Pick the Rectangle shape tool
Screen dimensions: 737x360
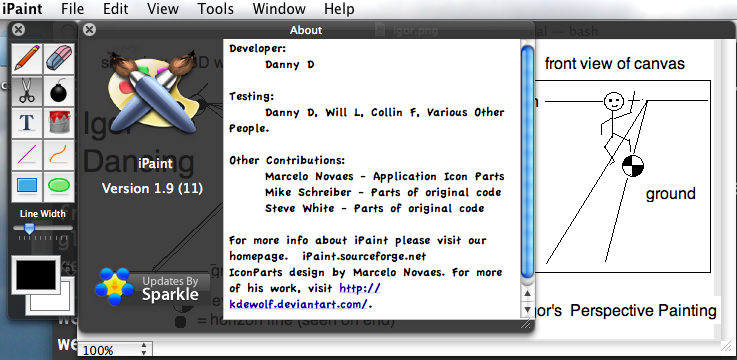27,186
